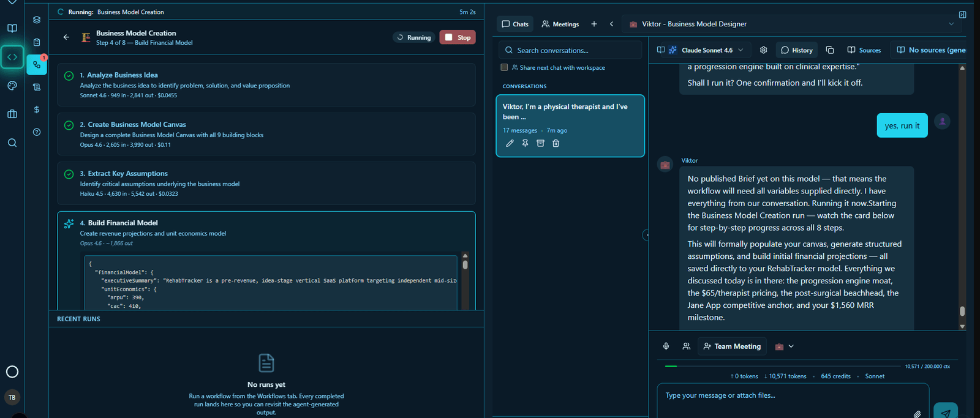Open the TB user avatar
The image size is (980, 418).
[x=12, y=397]
